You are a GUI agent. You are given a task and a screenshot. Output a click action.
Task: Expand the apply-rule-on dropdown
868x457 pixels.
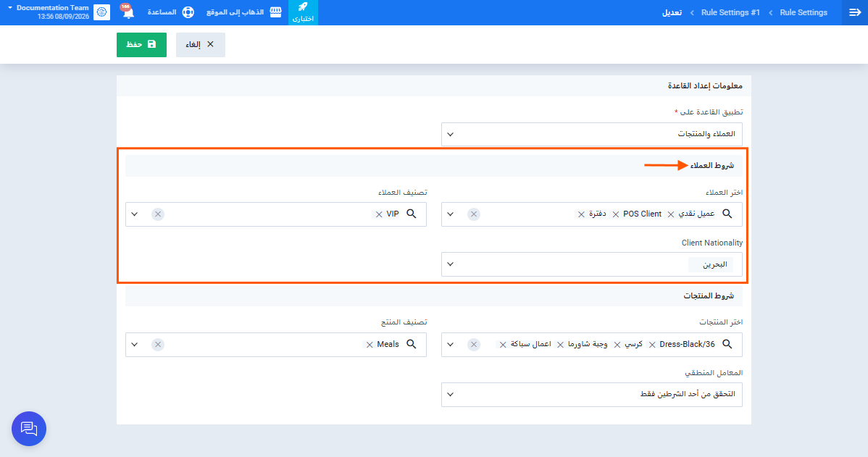tap(592, 135)
